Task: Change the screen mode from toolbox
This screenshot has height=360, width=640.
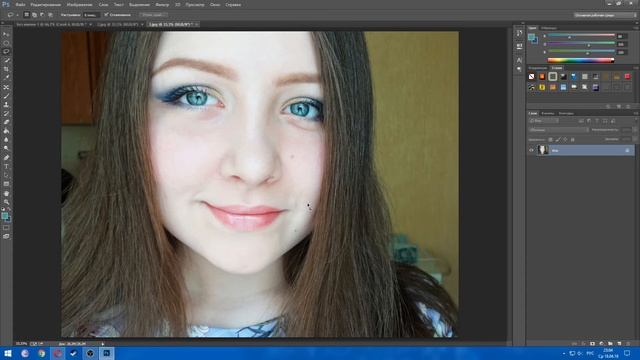Action: pyautogui.click(x=6, y=236)
